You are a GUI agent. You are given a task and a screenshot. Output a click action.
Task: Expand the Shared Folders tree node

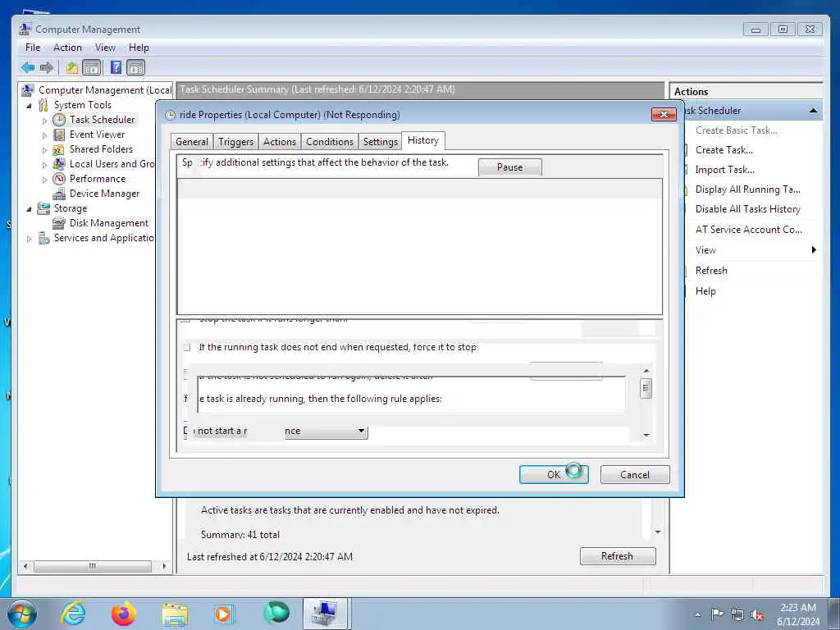coord(44,150)
